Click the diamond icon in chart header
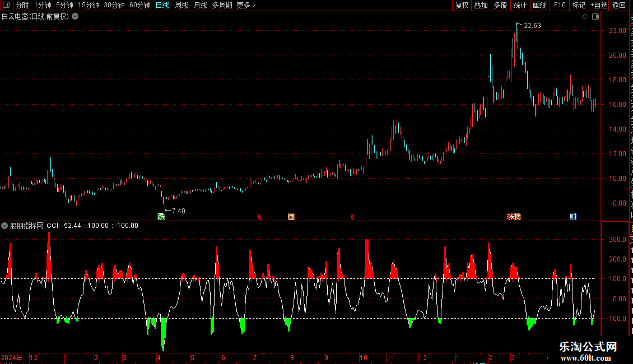633x364 pixels. click(585, 17)
